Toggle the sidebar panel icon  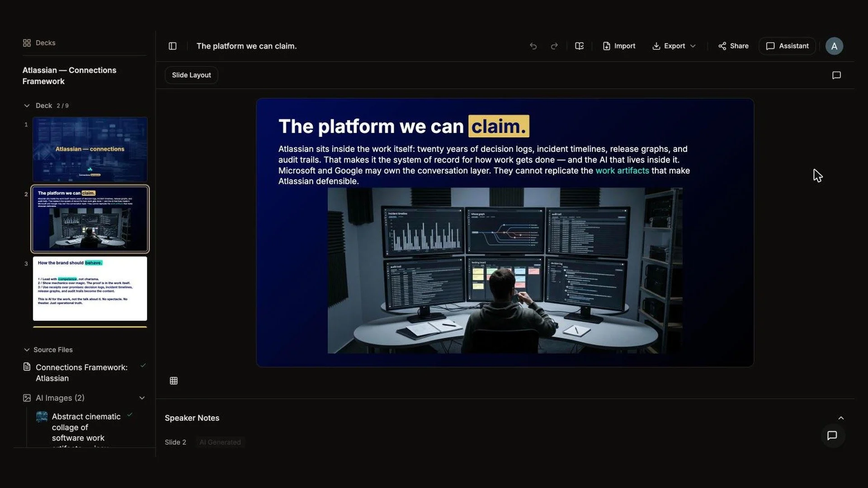pos(173,46)
